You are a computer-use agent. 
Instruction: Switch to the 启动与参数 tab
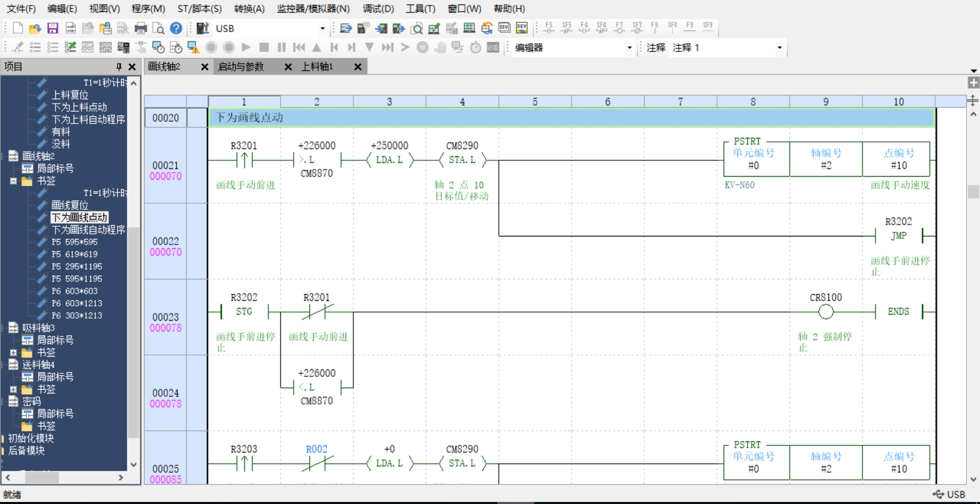(x=241, y=67)
